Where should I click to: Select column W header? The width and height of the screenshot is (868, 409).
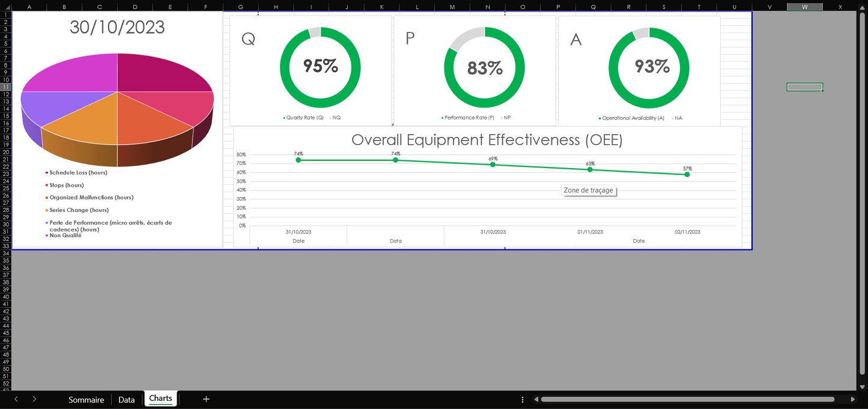tap(804, 7)
